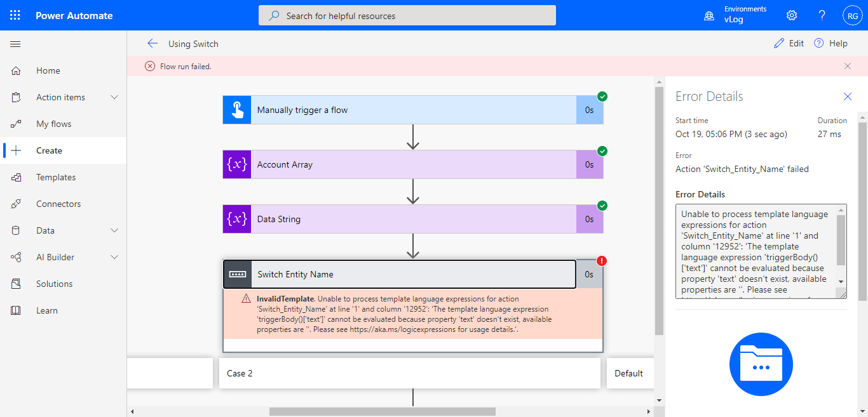Click the Account Array variable icon
Image resolution: width=868 pixels, height=417 pixels.
[237, 164]
